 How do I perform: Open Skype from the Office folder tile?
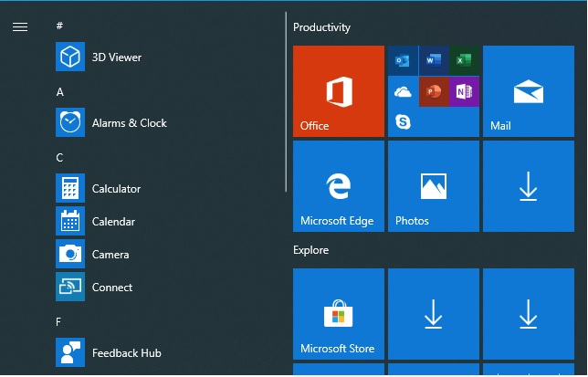pyautogui.click(x=403, y=121)
